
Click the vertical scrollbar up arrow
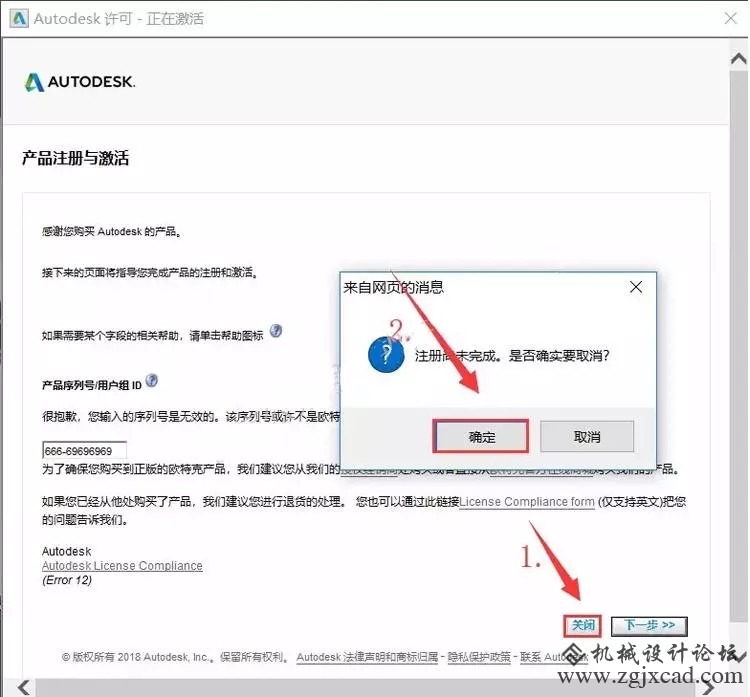(739, 58)
